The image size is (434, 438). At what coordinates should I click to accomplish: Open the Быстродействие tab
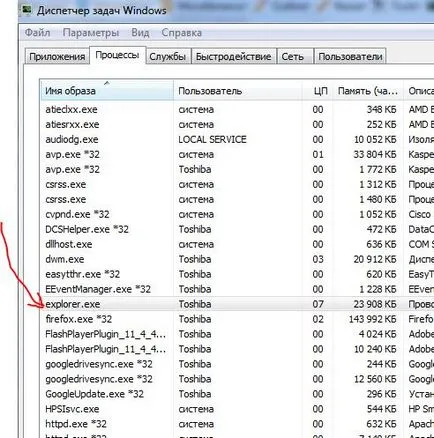tap(233, 57)
